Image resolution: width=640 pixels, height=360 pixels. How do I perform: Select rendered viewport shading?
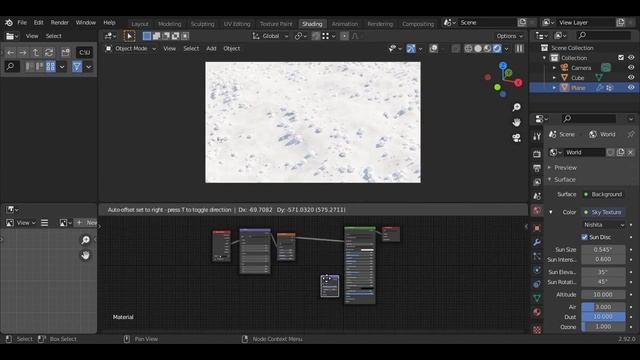click(x=497, y=49)
